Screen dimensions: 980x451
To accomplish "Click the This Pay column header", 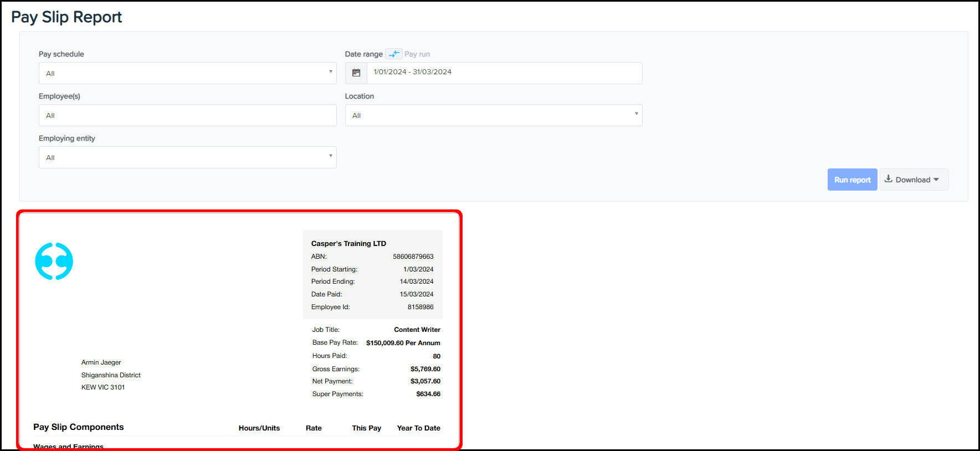I will 366,428.
